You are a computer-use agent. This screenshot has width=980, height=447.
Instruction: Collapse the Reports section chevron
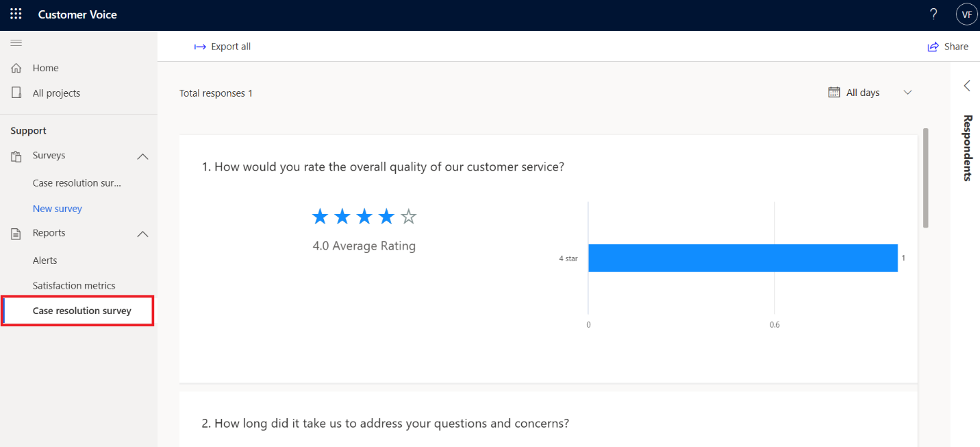pos(142,234)
